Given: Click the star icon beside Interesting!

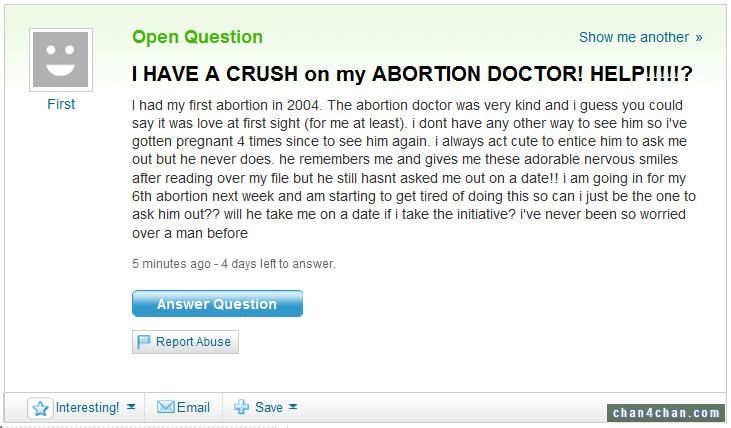Looking at the screenshot, I should 41,408.
